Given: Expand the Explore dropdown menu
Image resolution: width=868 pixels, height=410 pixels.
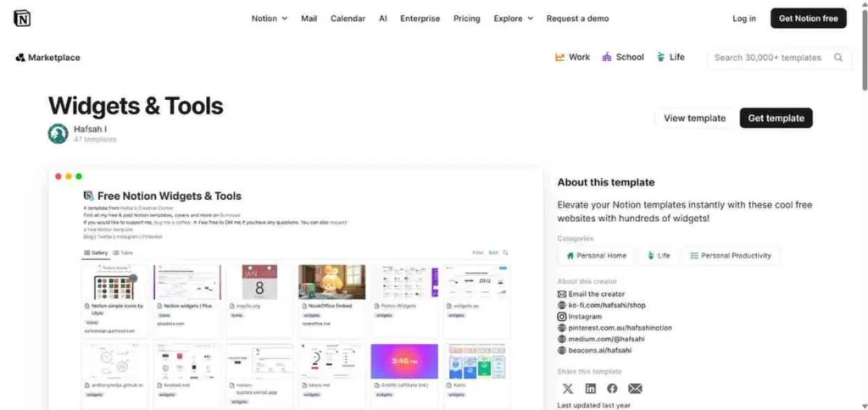Looking at the screenshot, I should click(x=514, y=19).
